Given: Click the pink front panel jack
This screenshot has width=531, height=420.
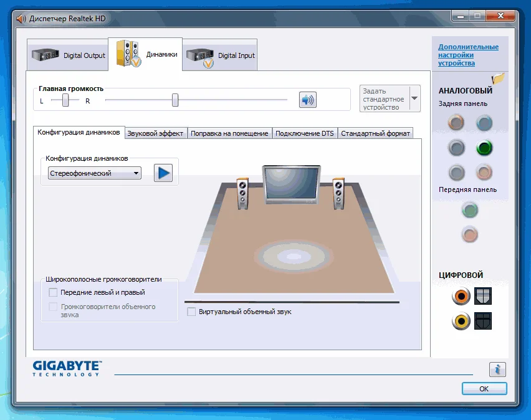Looking at the screenshot, I should point(470,234).
